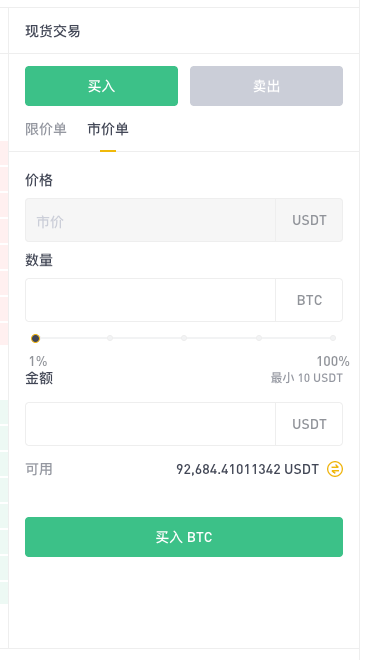The image size is (370, 660).
Task: Click the BTC unit label in quantity field
Action: click(309, 300)
